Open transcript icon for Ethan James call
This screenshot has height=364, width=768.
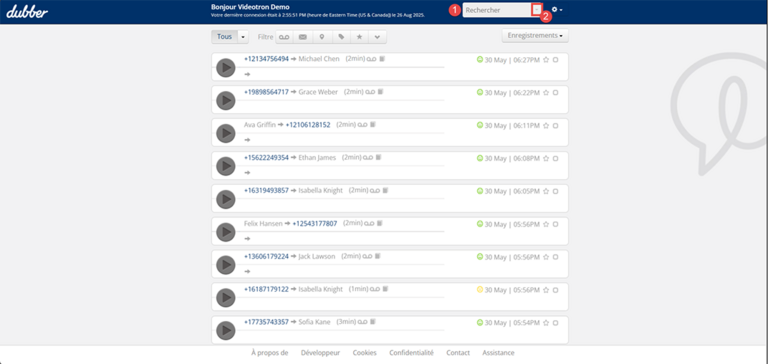coord(379,157)
